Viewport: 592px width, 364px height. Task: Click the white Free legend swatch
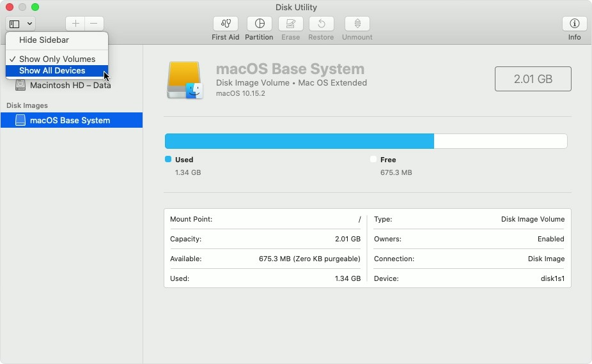pos(373,159)
